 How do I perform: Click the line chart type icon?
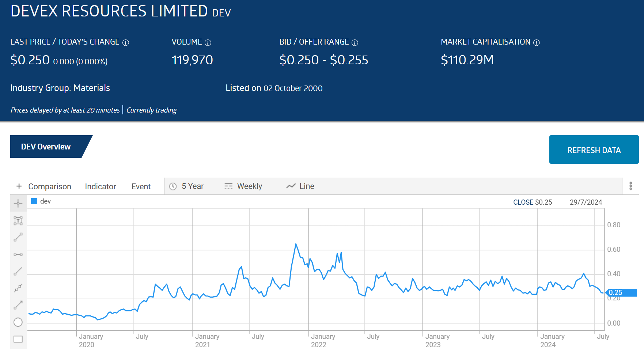[x=291, y=186]
